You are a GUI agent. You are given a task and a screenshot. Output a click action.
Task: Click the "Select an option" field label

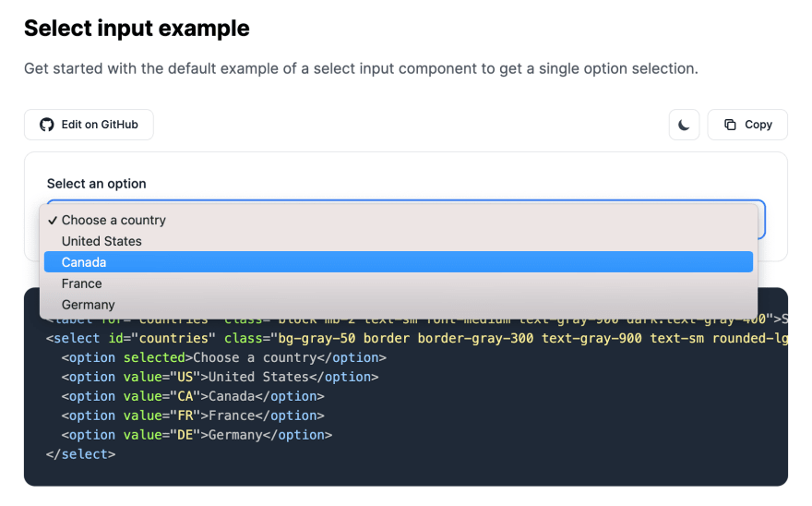97,184
